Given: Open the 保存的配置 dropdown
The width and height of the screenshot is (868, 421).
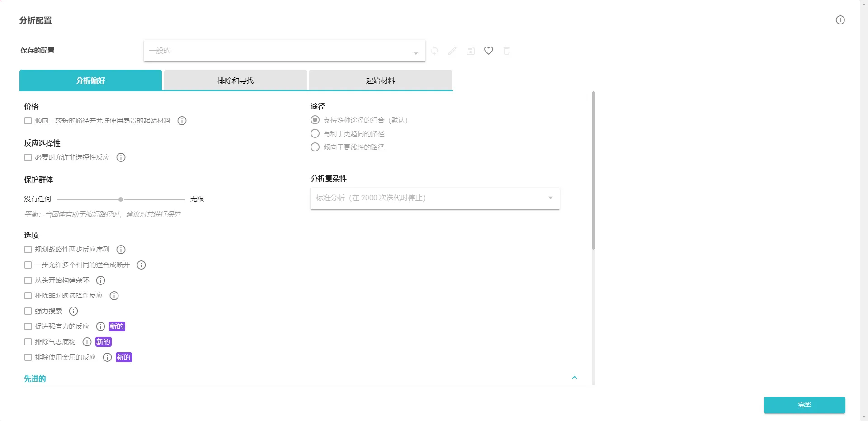Looking at the screenshot, I should (284, 51).
